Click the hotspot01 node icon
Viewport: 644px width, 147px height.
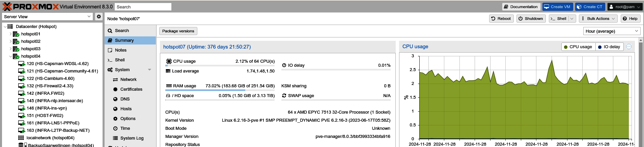pos(16,34)
